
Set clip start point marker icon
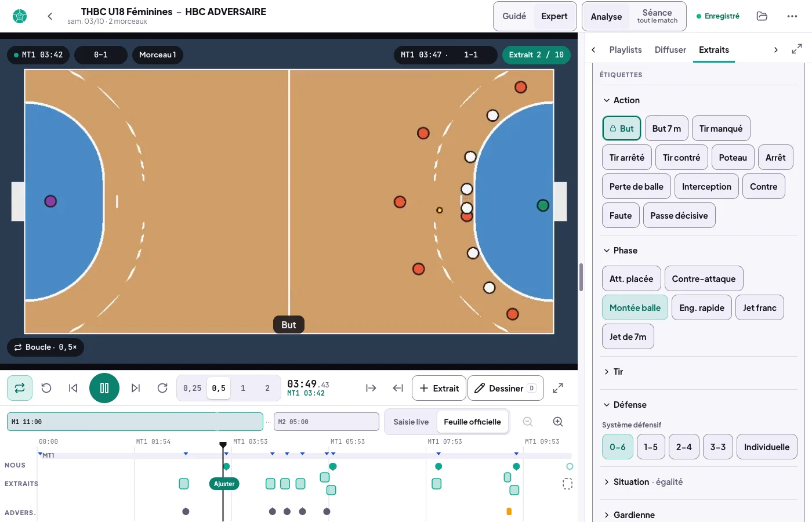(x=371, y=388)
